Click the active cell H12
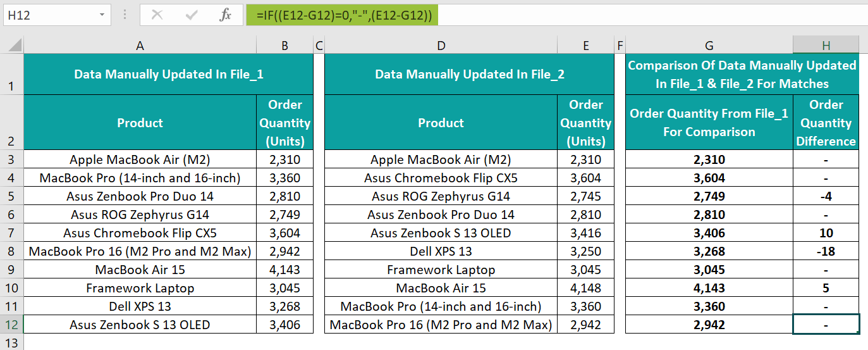 826,325
